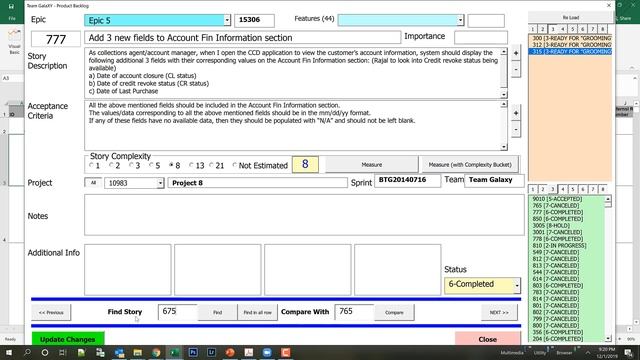Click into the Compare With field
Viewport: 640px width, 360px height.
pos(354,312)
